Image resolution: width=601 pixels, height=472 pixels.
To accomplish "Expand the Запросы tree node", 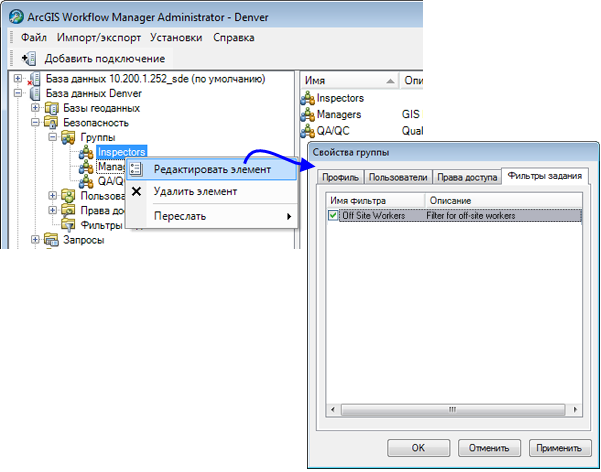I will click(36, 240).
